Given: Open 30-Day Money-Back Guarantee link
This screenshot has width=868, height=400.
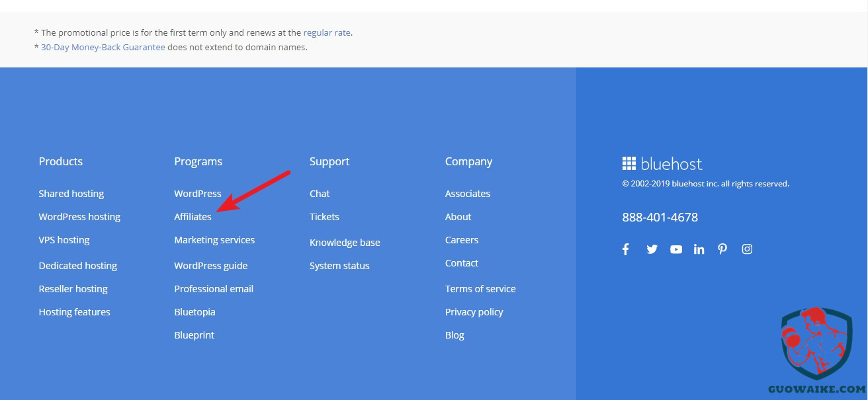Looking at the screenshot, I should pos(103,47).
